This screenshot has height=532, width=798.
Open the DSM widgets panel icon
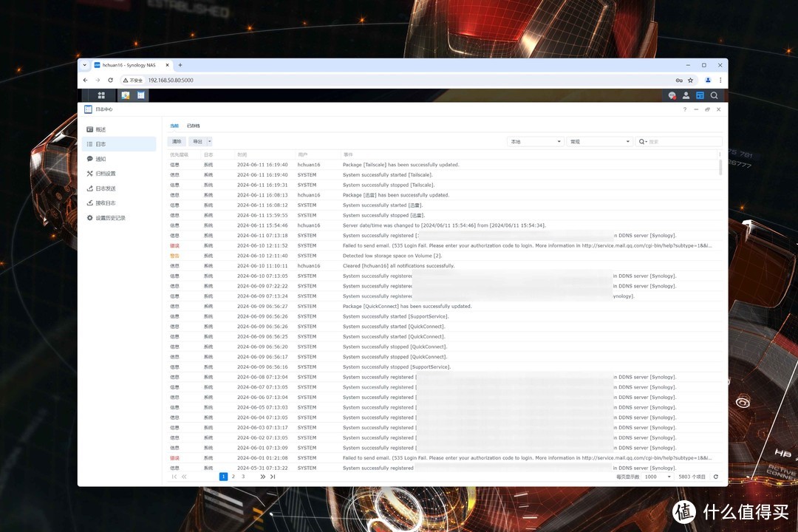pos(700,95)
